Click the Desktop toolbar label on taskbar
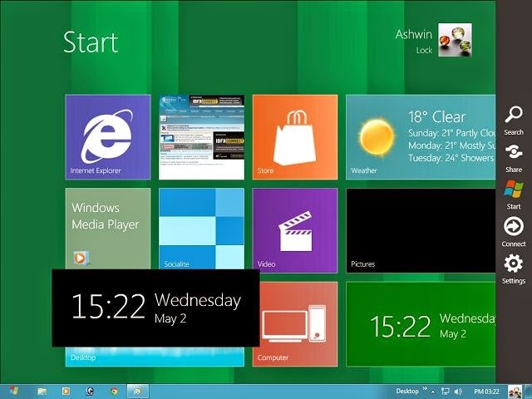 [x=407, y=392]
